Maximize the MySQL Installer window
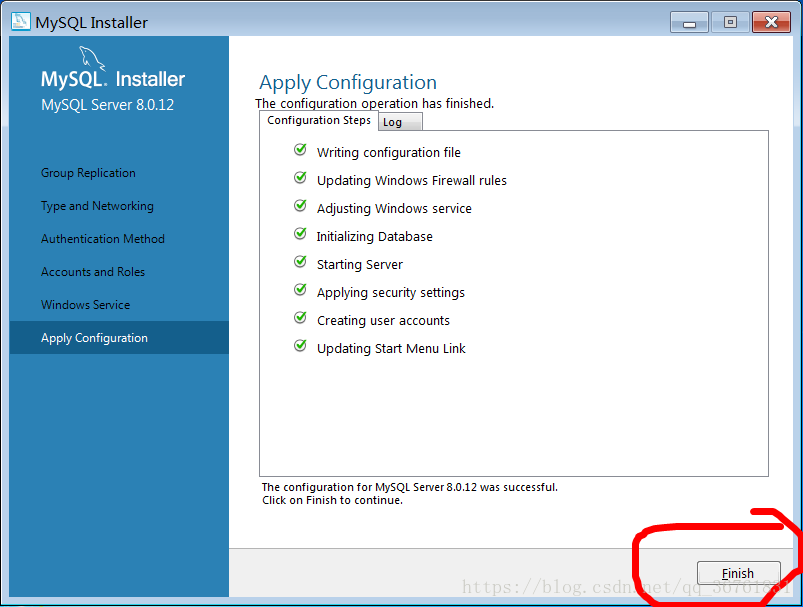 tap(730, 23)
